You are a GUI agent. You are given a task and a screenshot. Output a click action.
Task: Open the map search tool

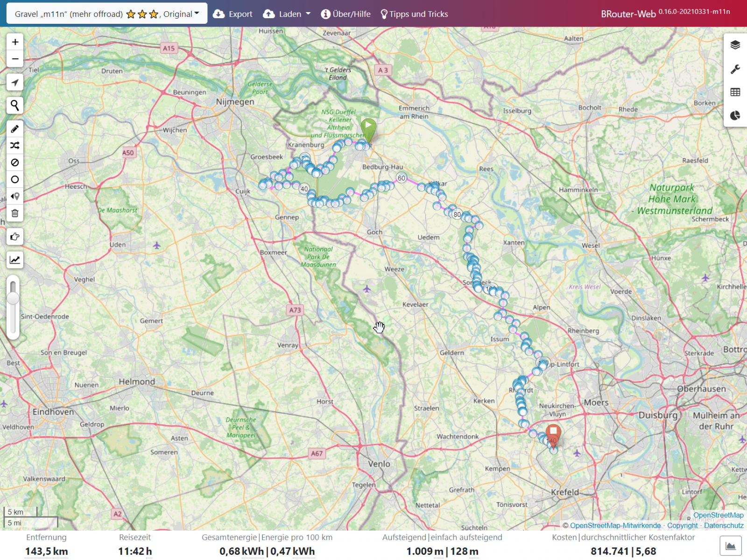pyautogui.click(x=15, y=106)
